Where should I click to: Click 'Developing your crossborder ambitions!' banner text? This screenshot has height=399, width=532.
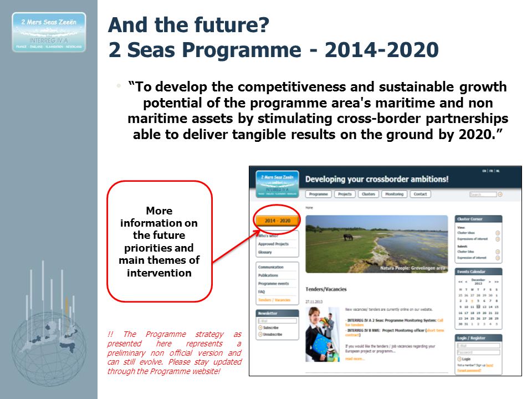(377, 179)
